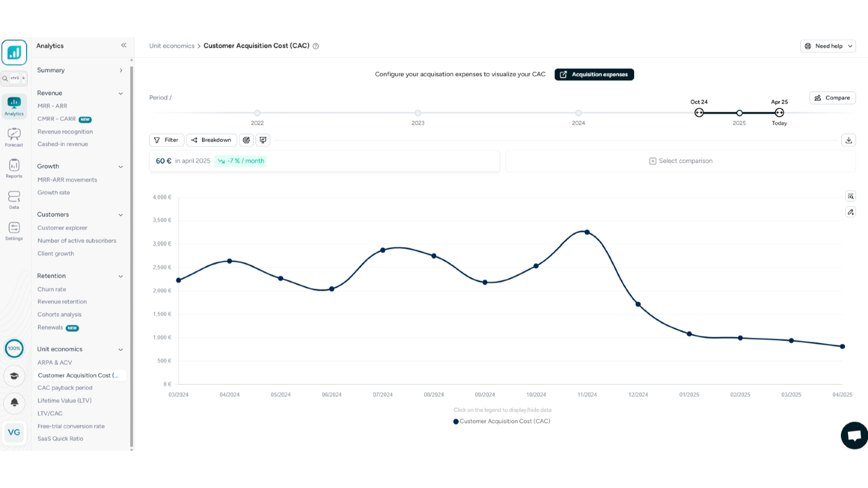
Task: Toggle Customer Acquisition Cost legend series
Action: [502, 421]
